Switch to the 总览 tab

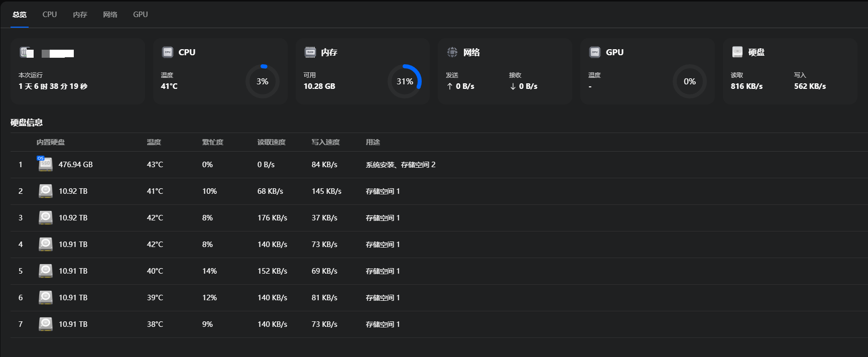20,15
